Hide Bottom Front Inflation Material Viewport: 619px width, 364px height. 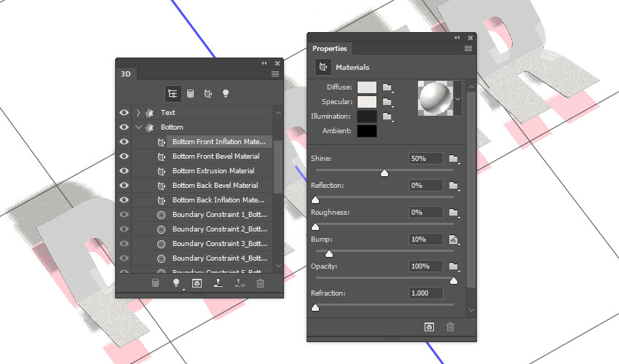click(124, 142)
